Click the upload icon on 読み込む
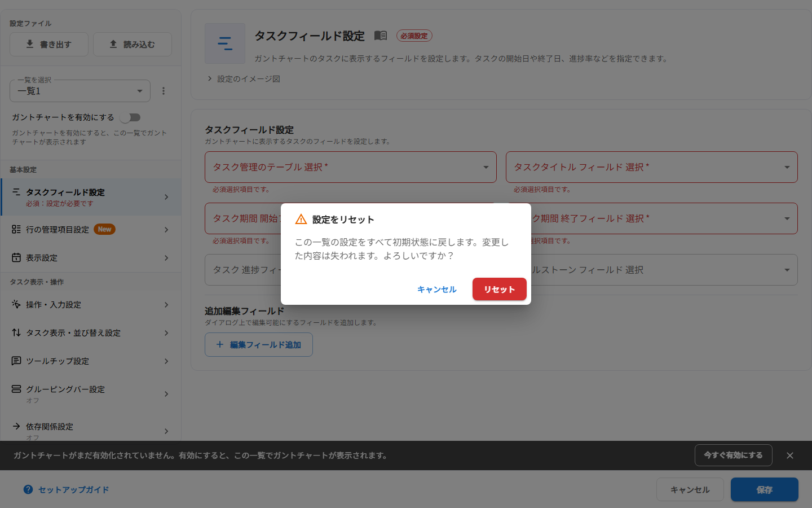This screenshot has width=812, height=508. (x=113, y=44)
